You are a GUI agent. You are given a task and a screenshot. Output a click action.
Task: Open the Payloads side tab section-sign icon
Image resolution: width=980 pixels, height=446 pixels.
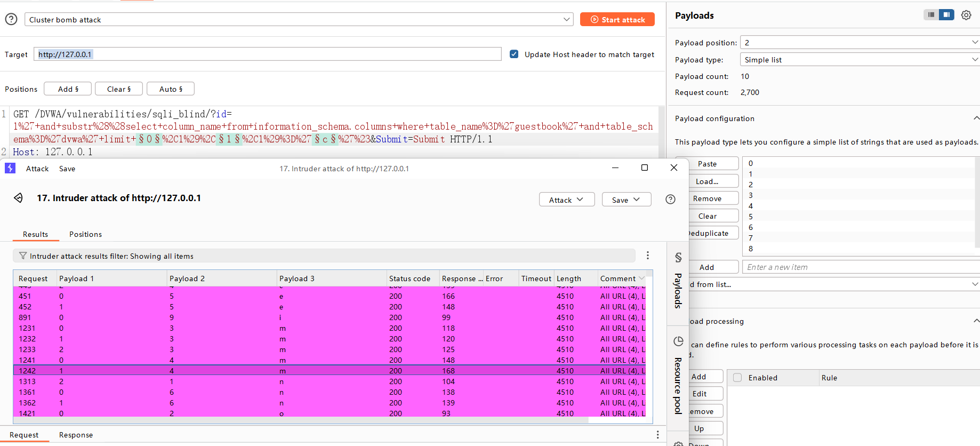(678, 258)
